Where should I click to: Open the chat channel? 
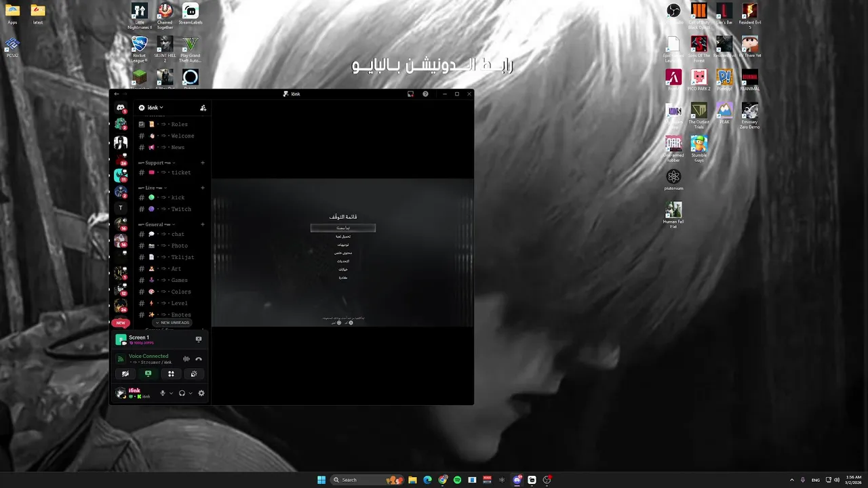[x=172, y=234]
